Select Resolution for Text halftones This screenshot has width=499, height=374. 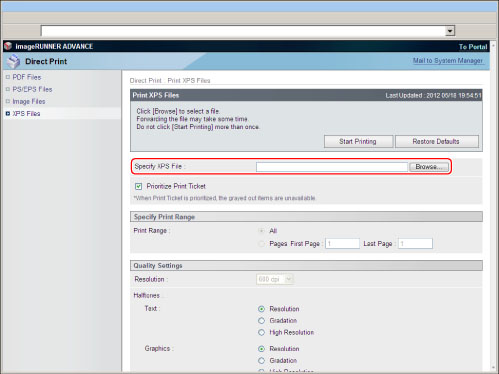261,309
